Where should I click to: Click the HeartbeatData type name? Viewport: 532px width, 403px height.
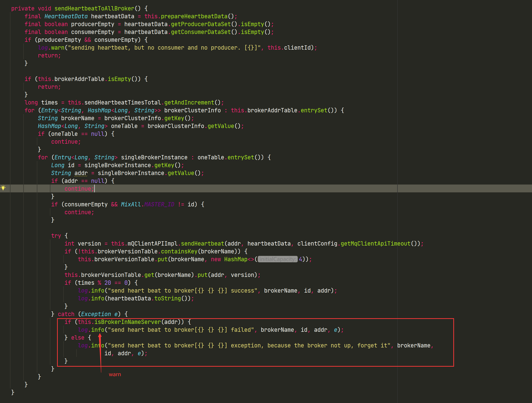pos(66,16)
